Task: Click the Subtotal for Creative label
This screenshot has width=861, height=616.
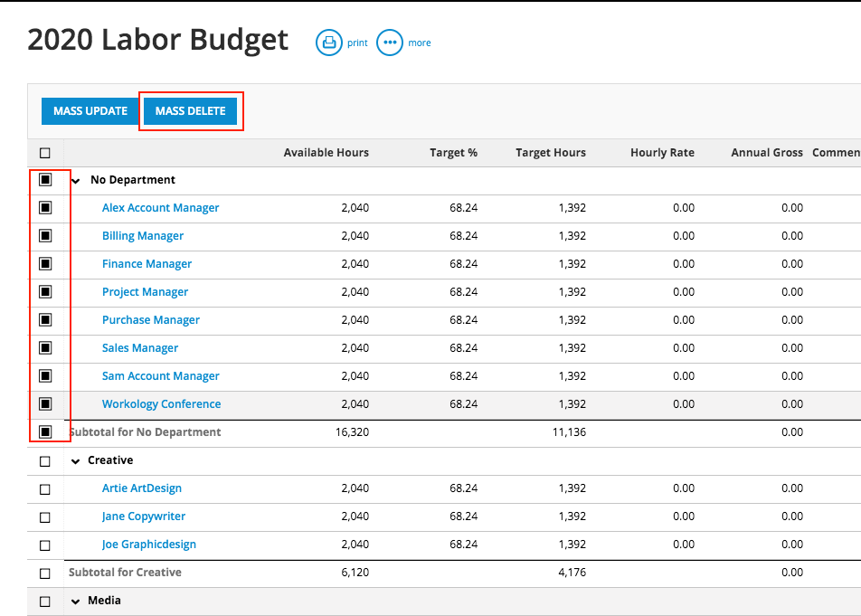Action: tap(125, 572)
